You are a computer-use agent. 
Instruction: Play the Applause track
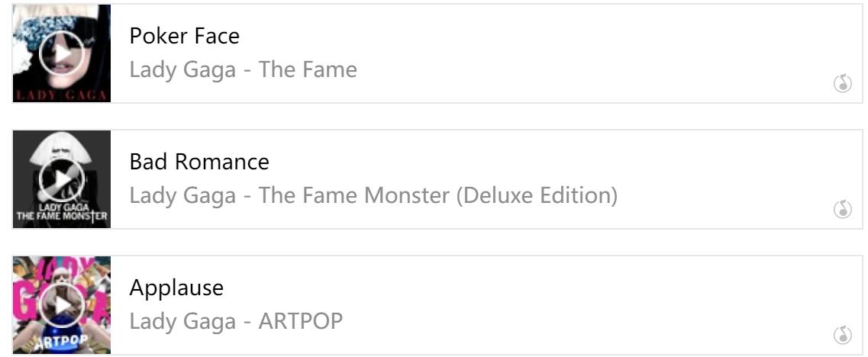61,305
